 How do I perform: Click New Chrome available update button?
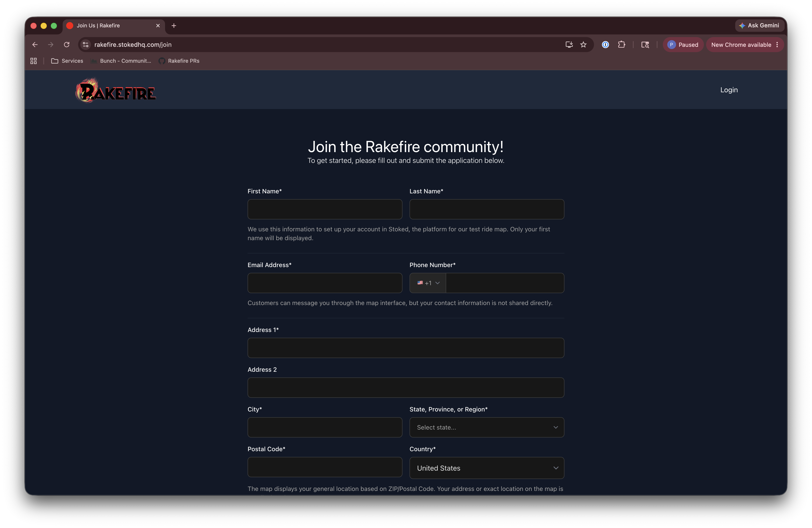pos(745,45)
